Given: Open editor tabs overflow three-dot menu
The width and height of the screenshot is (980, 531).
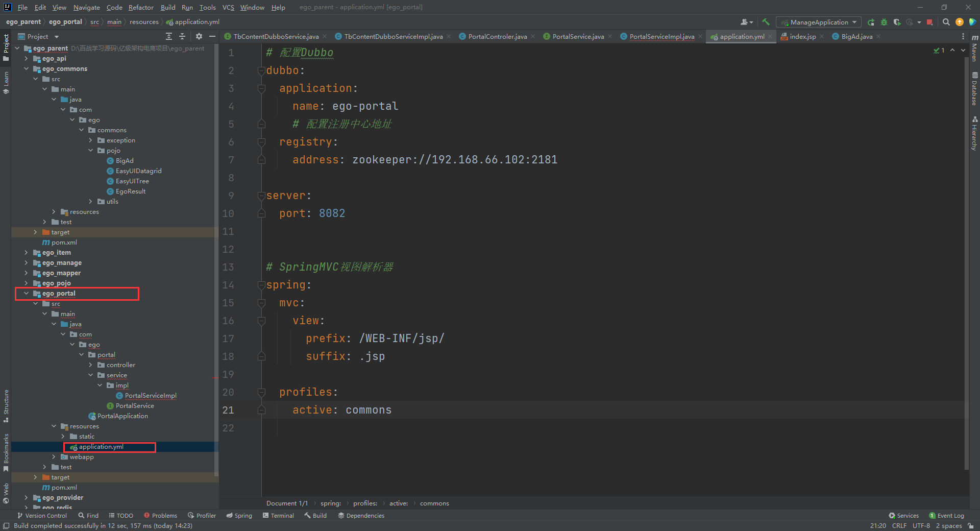Looking at the screenshot, I should click(x=963, y=36).
